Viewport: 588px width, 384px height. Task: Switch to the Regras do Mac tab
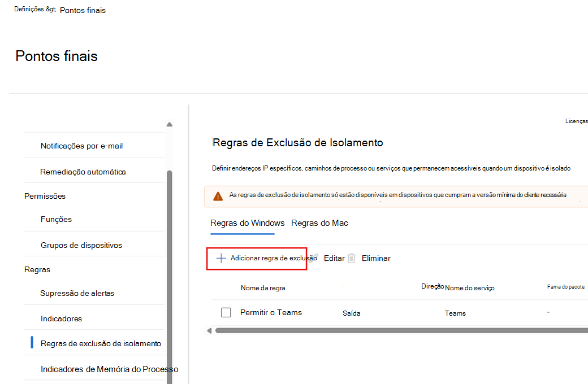[319, 223]
